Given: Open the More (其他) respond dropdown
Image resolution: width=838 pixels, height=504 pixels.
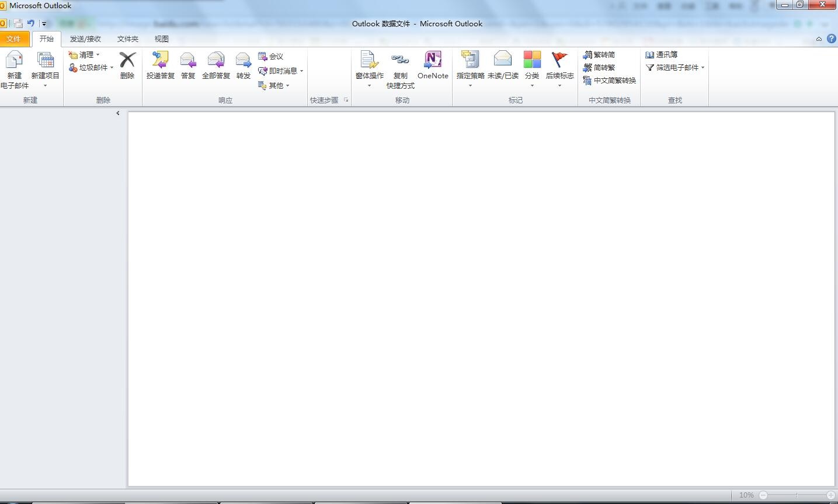Looking at the screenshot, I should (274, 85).
